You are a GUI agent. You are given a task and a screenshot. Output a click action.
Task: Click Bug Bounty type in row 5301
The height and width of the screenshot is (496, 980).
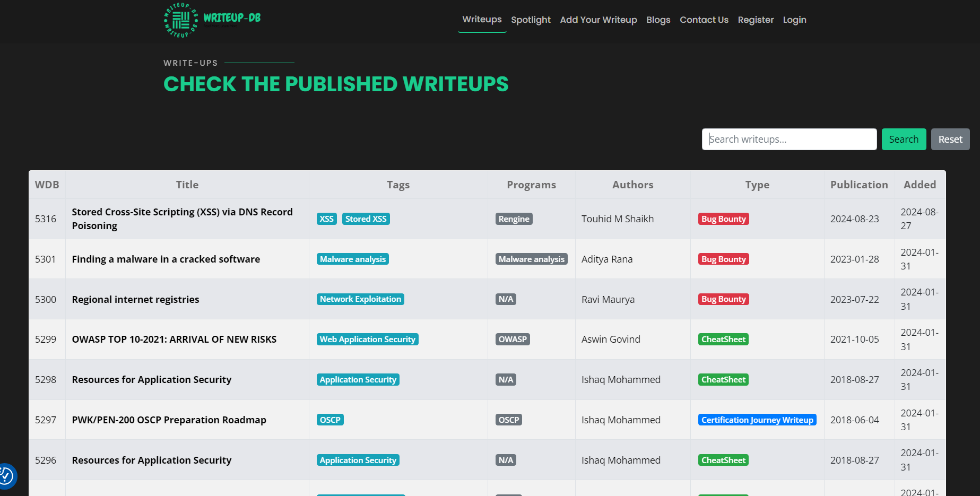(724, 259)
